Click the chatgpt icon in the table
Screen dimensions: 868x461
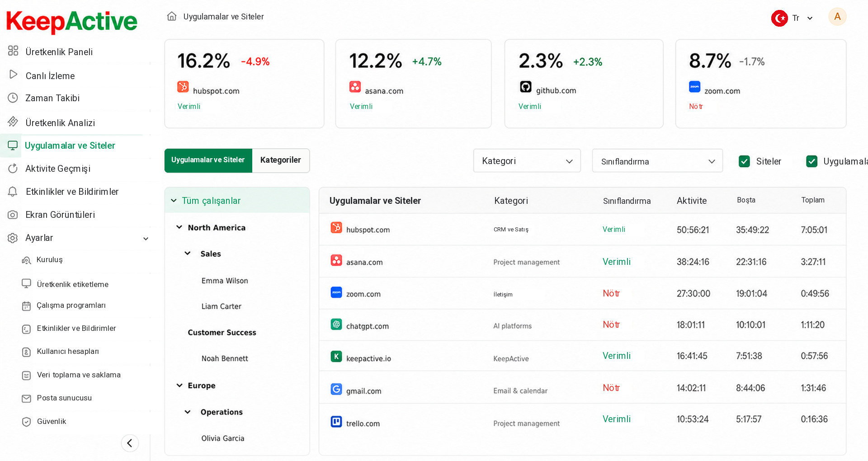tap(336, 324)
